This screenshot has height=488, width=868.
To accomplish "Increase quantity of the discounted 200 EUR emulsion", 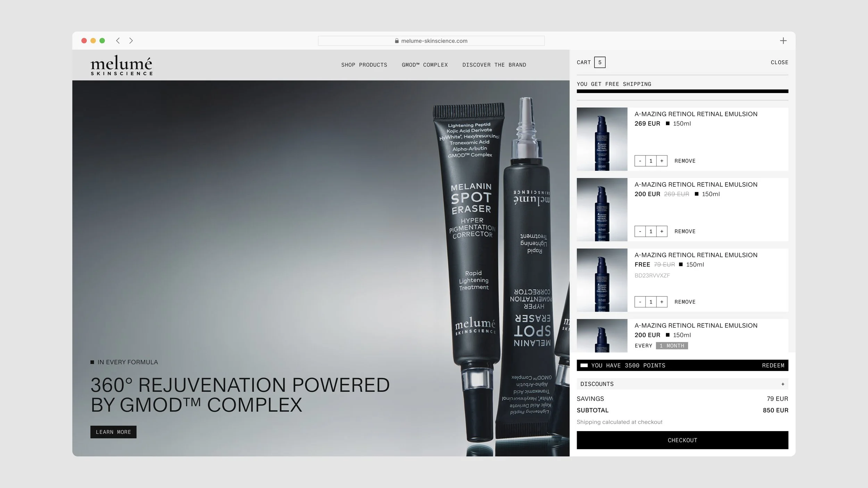I will tap(662, 232).
